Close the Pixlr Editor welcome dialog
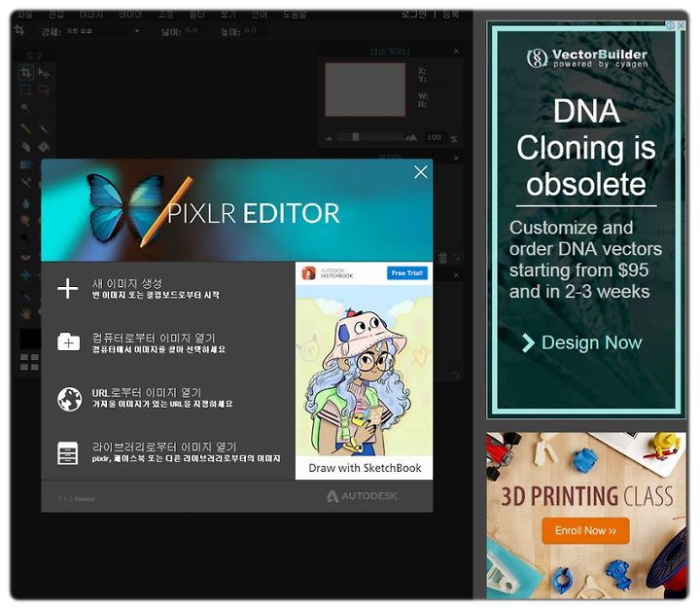 point(420,172)
